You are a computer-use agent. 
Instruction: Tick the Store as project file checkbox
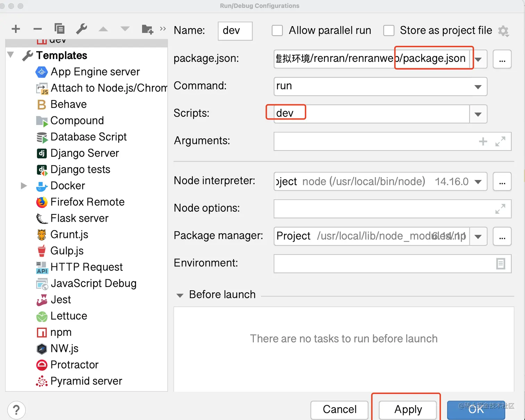(x=389, y=31)
